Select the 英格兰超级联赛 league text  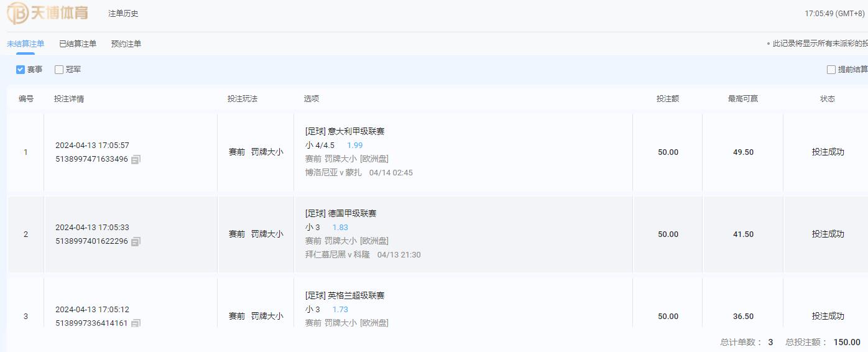(356, 295)
